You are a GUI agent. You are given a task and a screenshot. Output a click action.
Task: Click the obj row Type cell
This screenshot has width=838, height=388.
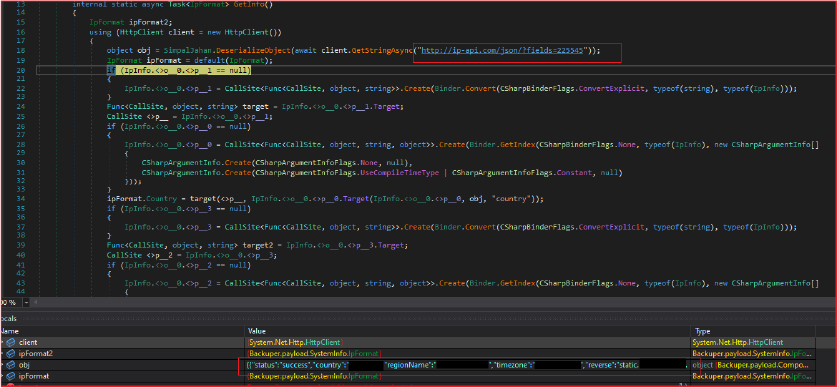pyautogui.click(x=753, y=365)
